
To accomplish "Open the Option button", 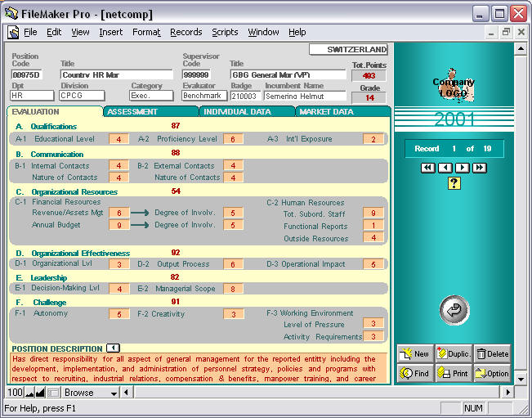I will [493, 373].
